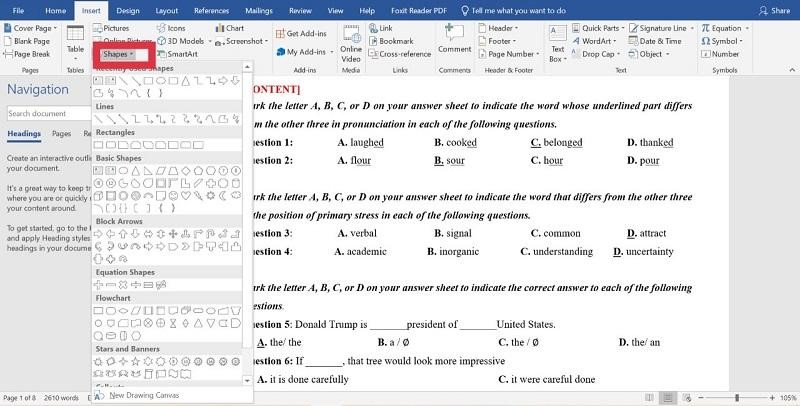
Task: Switch to Read Mode view in status bar
Action: [649, 398]
